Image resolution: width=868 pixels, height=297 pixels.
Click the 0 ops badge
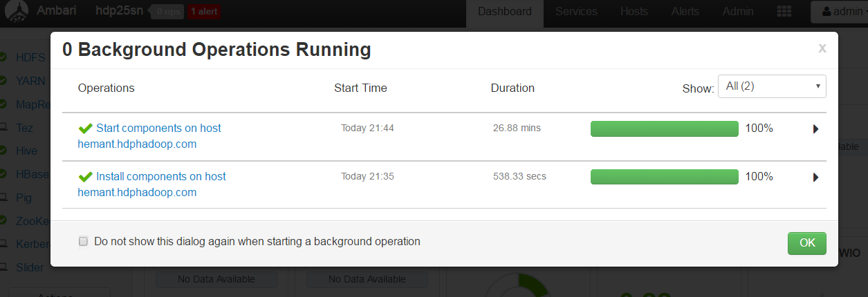tap(167, 12)
